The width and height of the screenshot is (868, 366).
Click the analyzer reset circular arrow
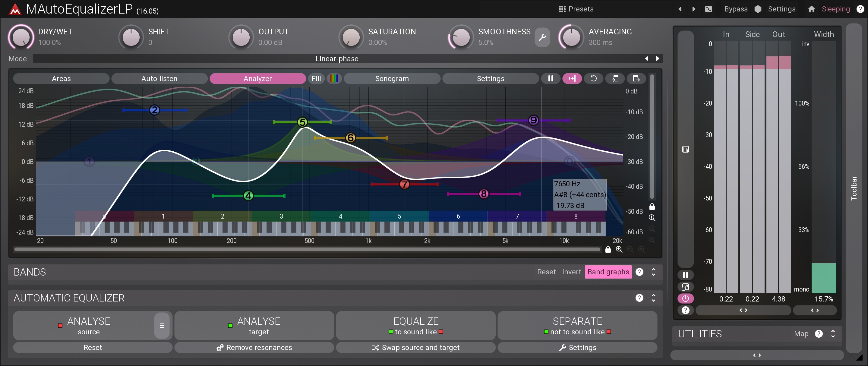click(x=593, y=78)
